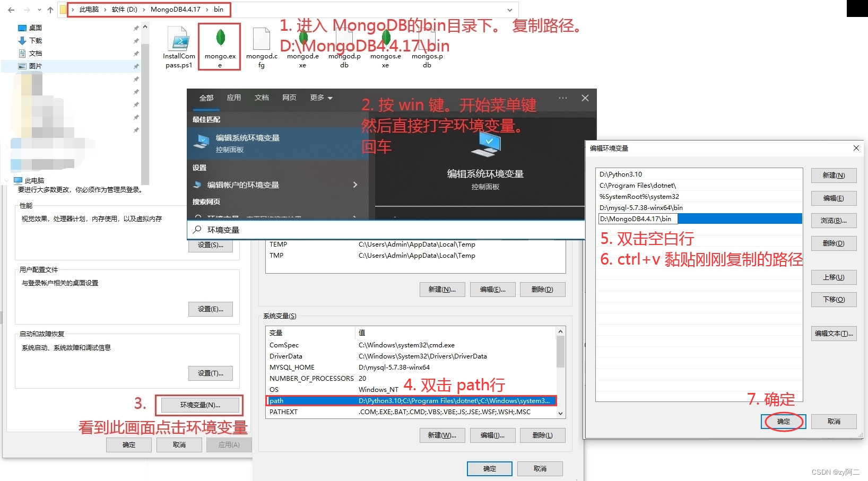
Task: Click 确定 in the environment variables window
Action: tap(490, 469)
